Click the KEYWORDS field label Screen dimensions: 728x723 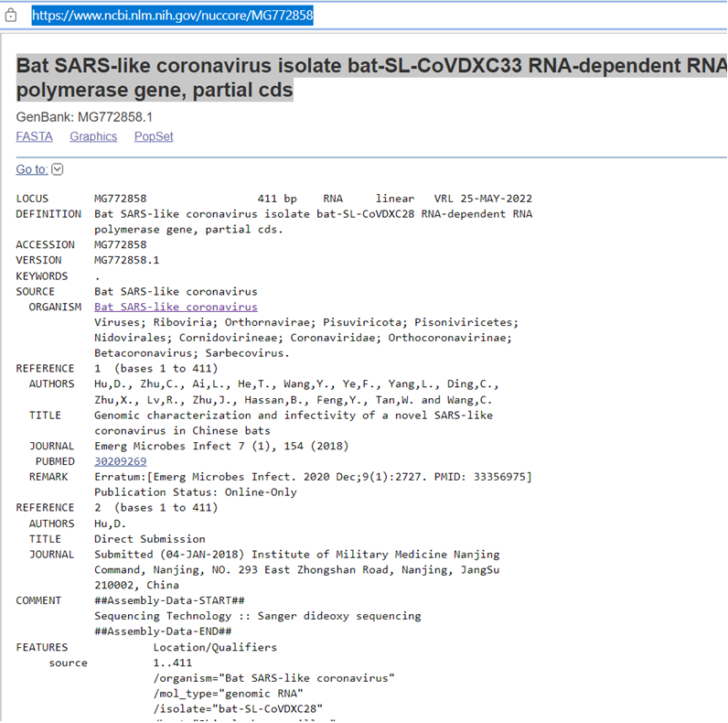42,276
